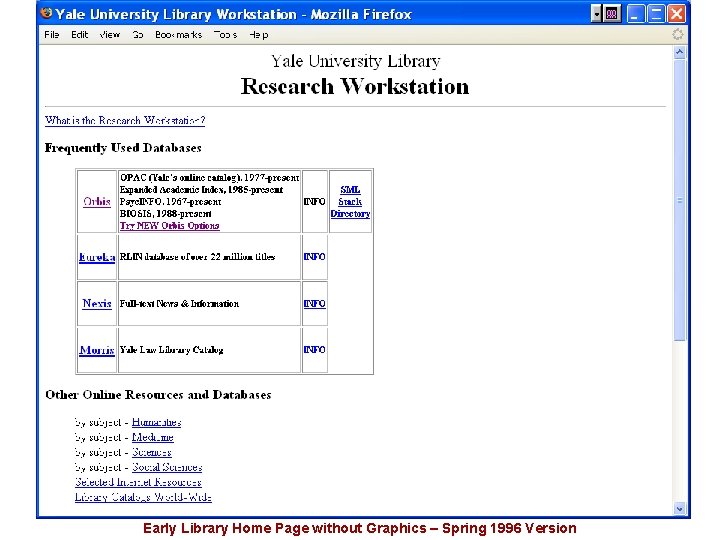Click INFO link in Nexis row
This screenshot has width=720, height=540.
pos(315,304)
